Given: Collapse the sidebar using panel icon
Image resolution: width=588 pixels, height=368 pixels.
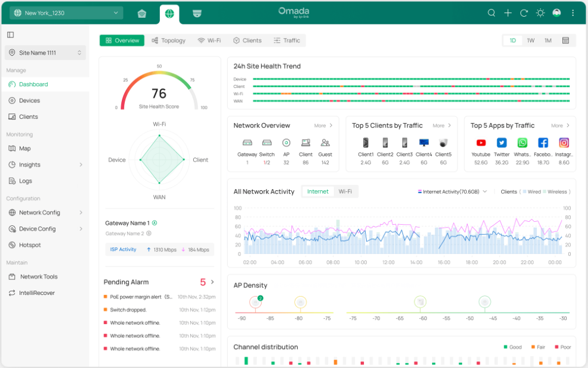Looking at the screenshot, I should click(x=11, y=35).
